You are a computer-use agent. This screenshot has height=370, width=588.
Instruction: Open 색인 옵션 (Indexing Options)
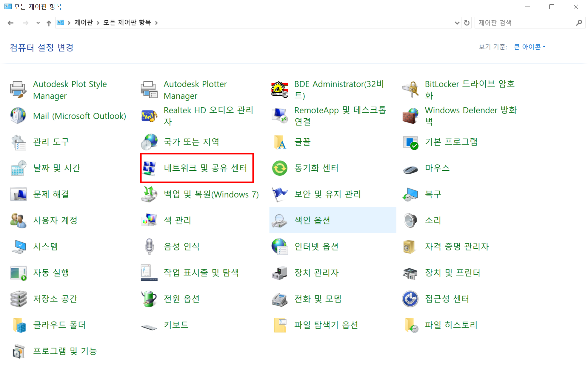point(312,220)
